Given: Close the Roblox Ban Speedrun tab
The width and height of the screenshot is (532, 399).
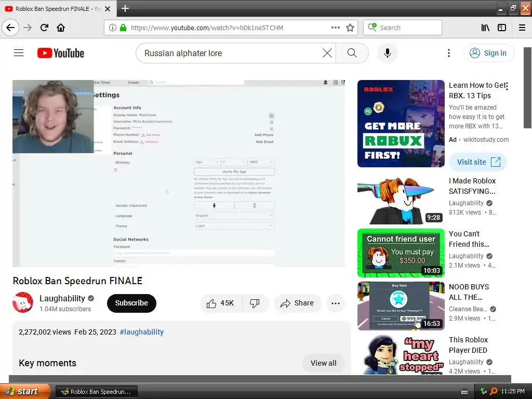Looking at the screenshot, I should click(x=108, y=9).
